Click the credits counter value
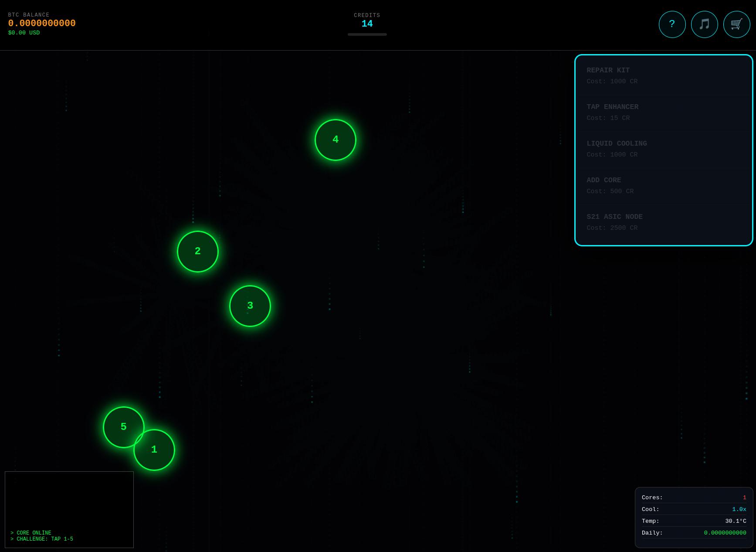Image resolution: width=756 pixels, height=552 pixels. tap(367, 24)
